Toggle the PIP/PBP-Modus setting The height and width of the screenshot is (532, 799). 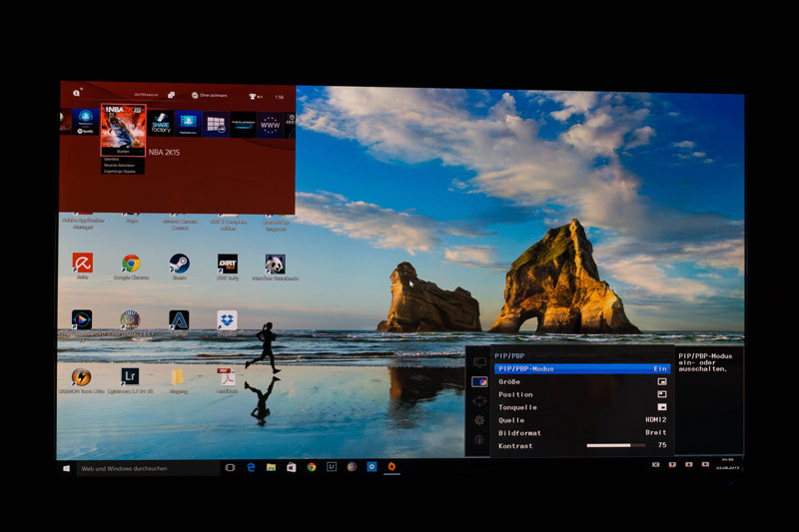582,368
